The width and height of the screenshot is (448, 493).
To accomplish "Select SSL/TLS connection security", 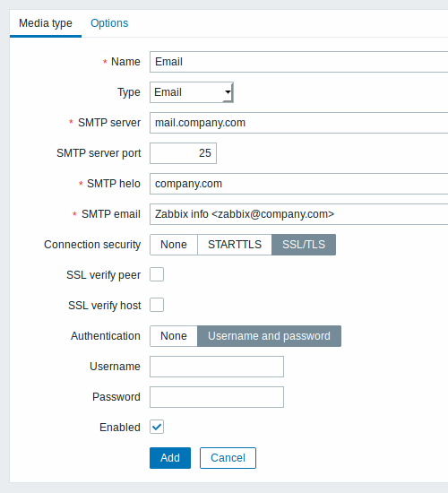I will (x=304, y=245).
